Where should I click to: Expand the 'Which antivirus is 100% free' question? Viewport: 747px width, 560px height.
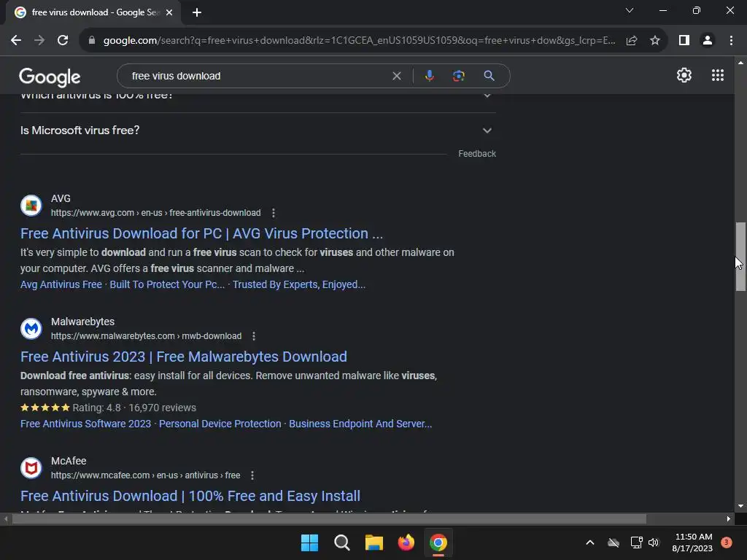pos(258,96)
